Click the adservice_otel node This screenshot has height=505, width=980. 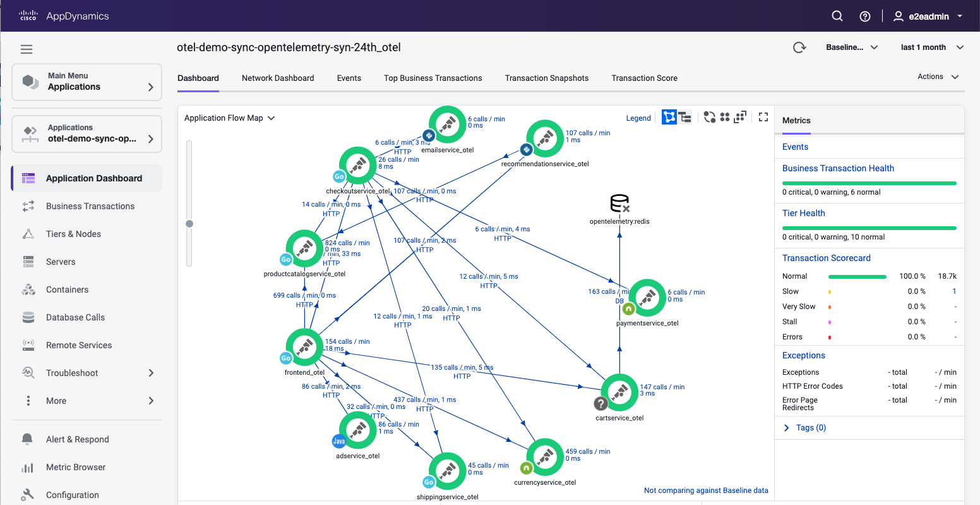click(x=358, y=430)
